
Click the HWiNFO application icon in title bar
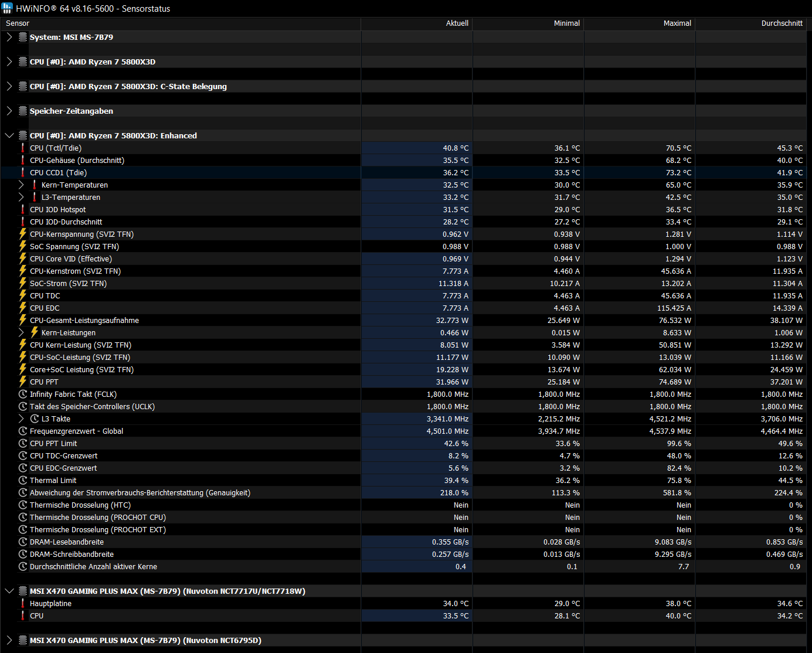(7, 8)
